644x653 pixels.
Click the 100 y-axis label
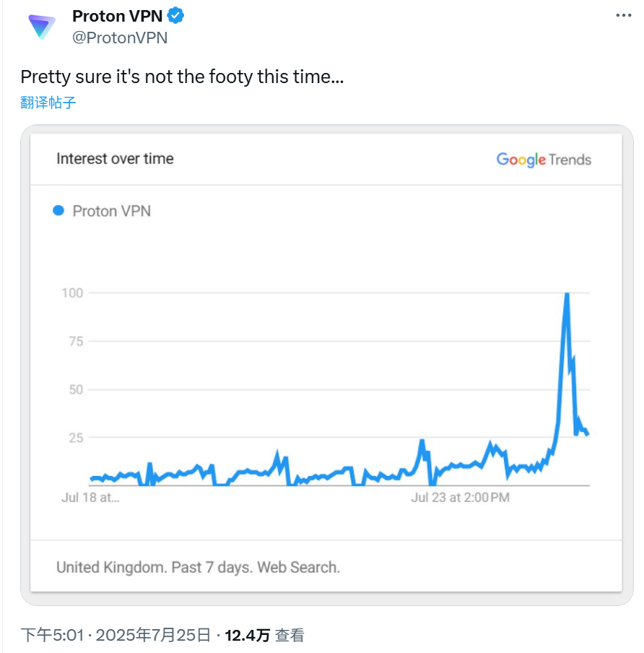pos(72,293)
